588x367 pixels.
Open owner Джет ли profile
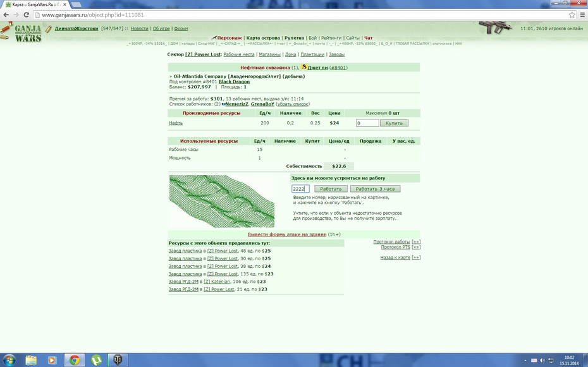pyautogui.click(x=317, y=68)
